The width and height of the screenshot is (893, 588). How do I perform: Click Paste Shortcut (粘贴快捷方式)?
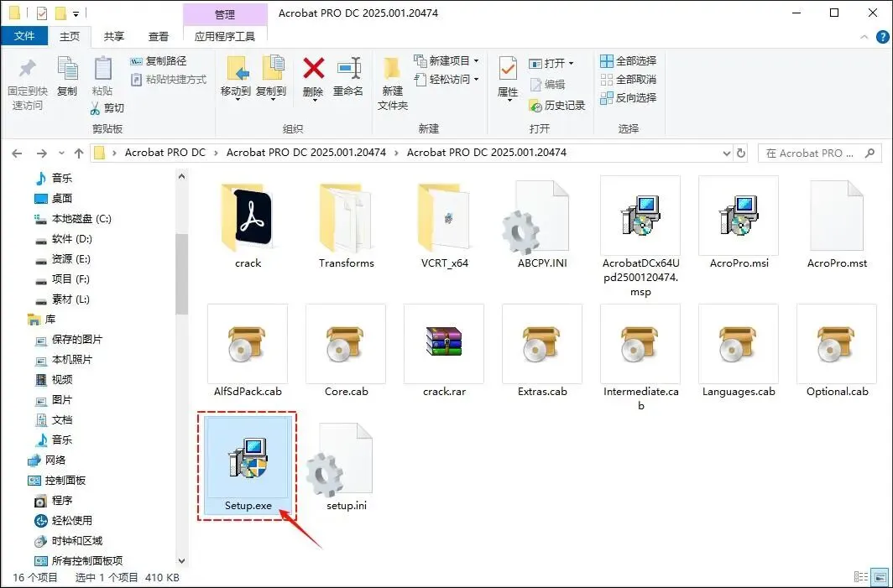pos(169,79)
